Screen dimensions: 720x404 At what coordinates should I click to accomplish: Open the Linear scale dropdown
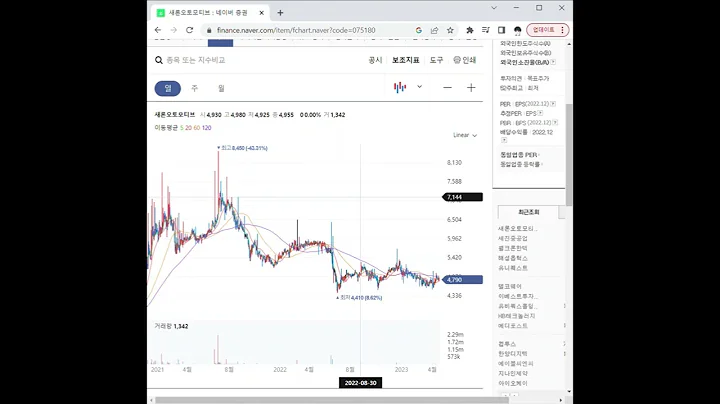(465, 135)
